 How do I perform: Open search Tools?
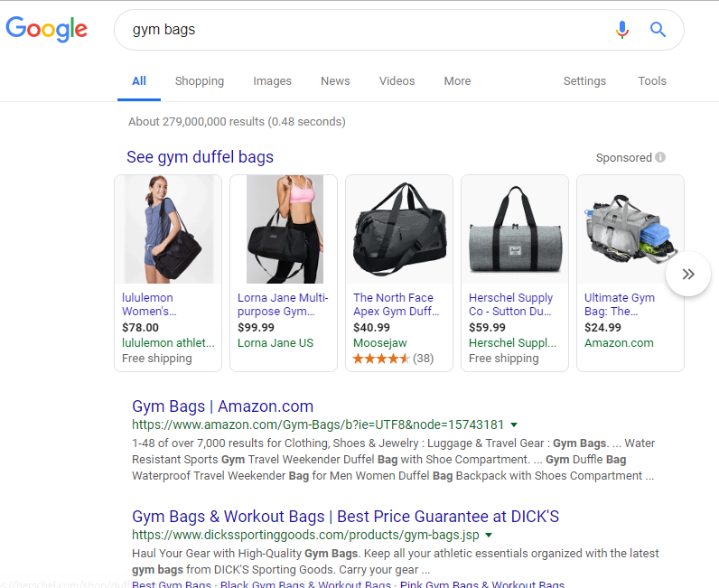[x=652, y=81]
